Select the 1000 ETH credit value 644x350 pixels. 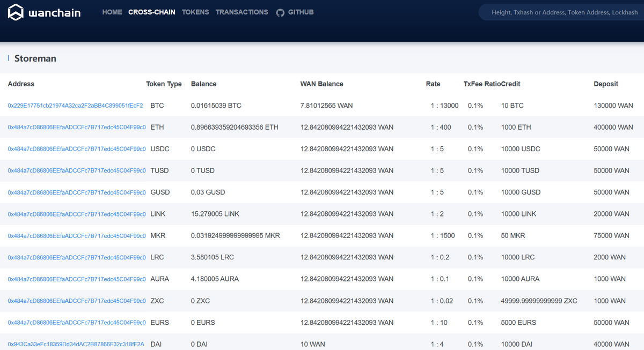[516, 128]
